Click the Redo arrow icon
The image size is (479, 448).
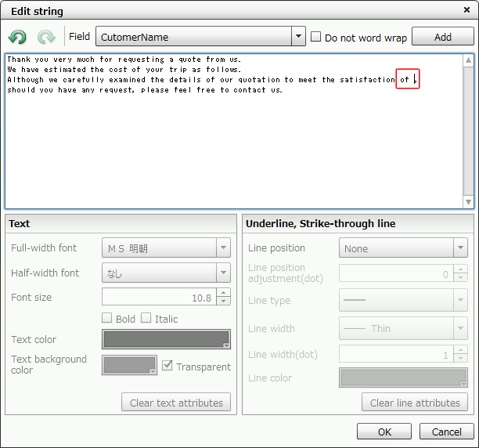(46, 37)
